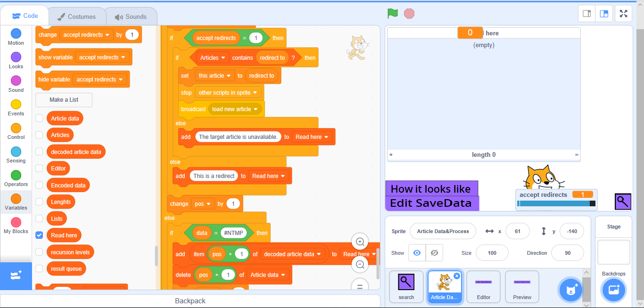This screenshot has height=308, width=644.
Task: Zoom in the code workspace
Action: 360,242
